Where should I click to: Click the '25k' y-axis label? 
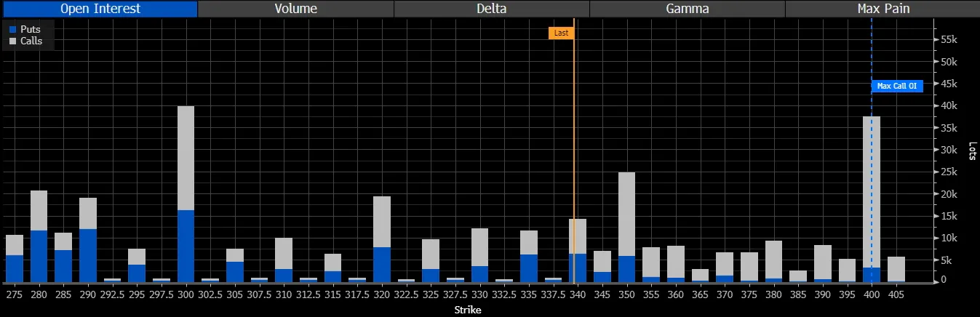(x=948, y=172)
